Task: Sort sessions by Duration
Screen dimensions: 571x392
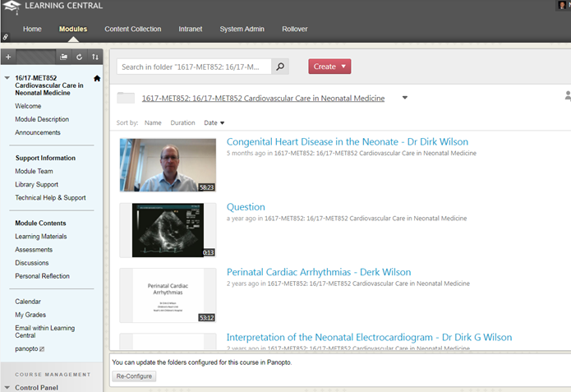Action: pyautogui.click(x=182, y=122)
